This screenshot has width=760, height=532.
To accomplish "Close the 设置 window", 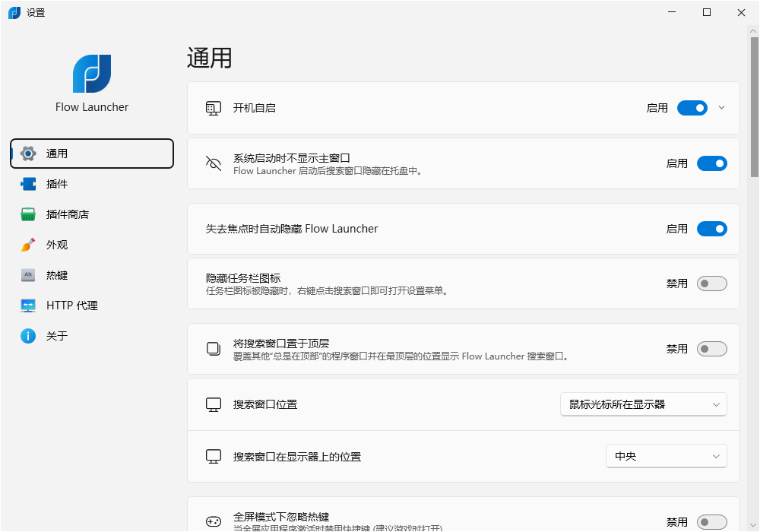I will tap(742, 13).
